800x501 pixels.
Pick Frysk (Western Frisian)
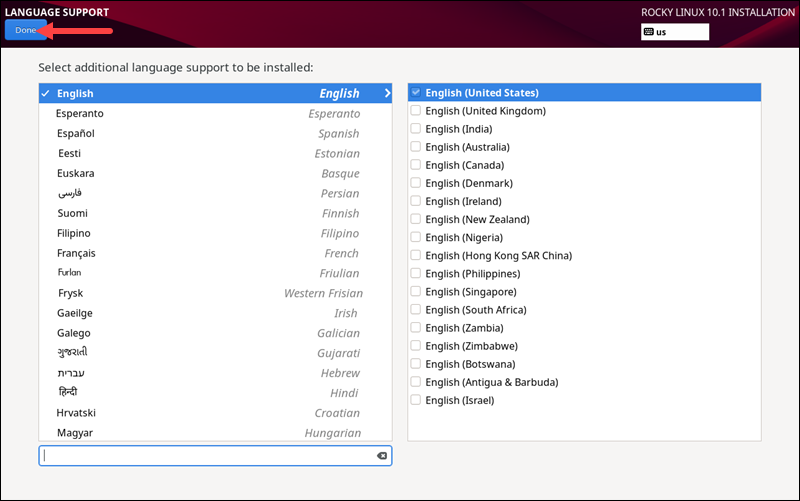pos(215,293)
